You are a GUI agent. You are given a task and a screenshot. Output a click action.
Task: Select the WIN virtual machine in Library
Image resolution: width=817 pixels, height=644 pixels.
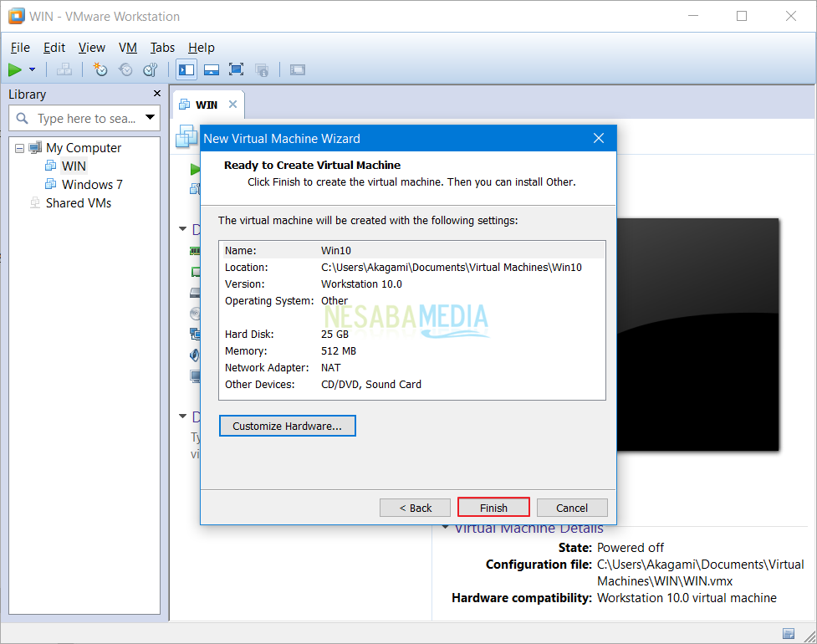point(74,166)
